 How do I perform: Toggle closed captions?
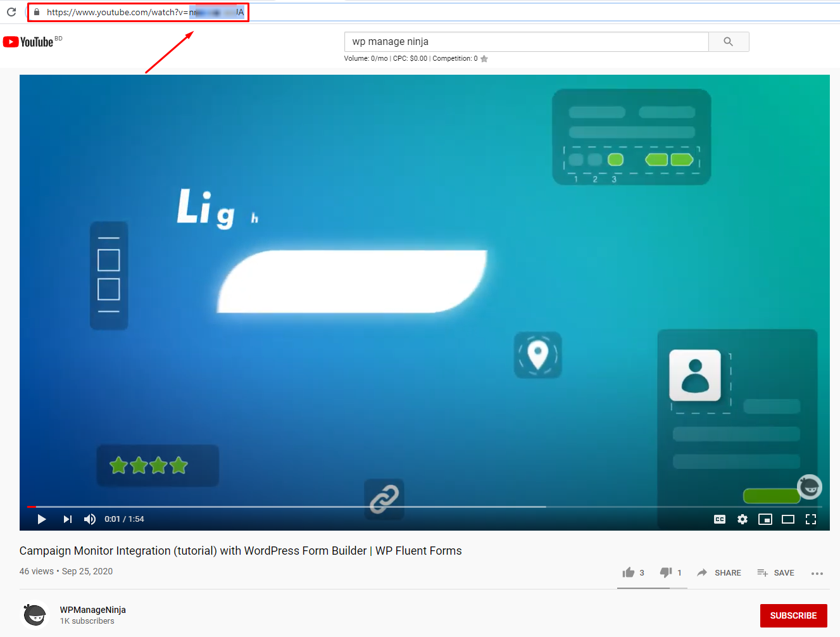tap(720, 519)
